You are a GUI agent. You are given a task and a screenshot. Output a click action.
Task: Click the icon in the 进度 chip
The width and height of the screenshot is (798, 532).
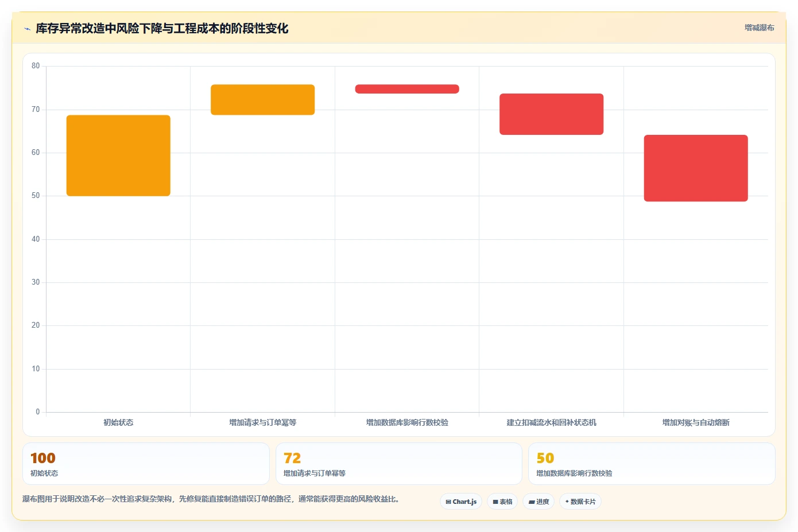coord(532,502)
